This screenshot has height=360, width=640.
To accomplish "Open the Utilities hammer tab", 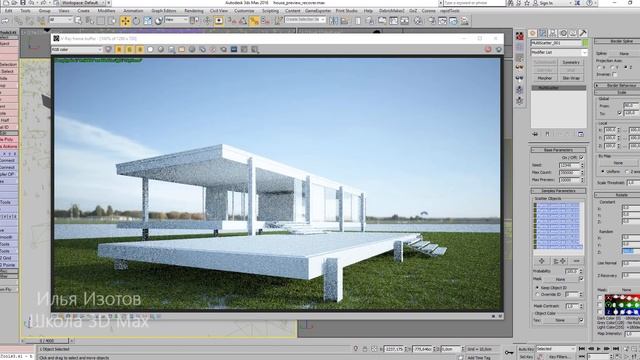I will (583, 33).
